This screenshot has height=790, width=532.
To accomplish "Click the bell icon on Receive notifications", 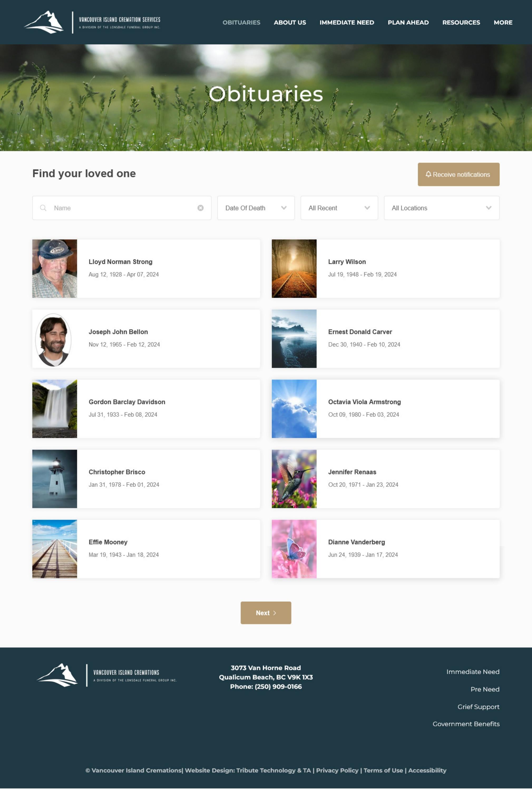I will (428, 174).
